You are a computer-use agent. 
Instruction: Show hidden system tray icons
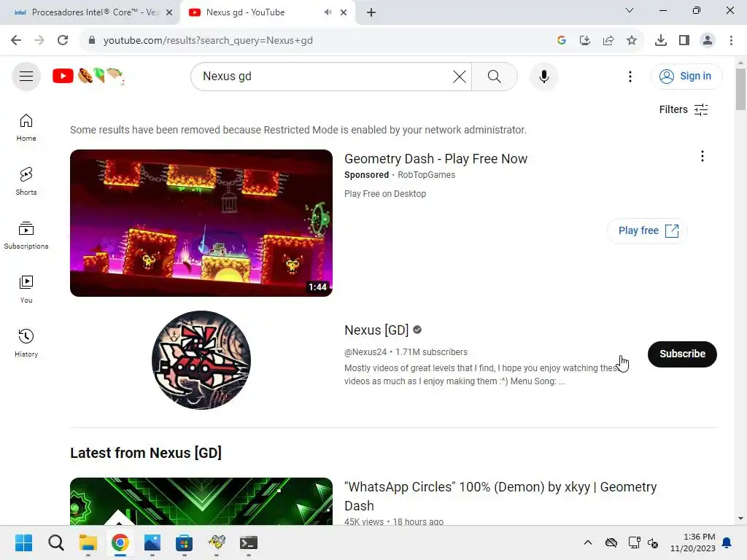coord(588,542)
